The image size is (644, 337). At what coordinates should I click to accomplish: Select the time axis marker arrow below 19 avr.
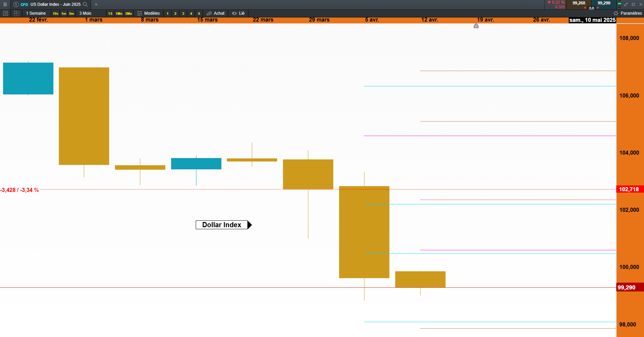click(476, 26)
